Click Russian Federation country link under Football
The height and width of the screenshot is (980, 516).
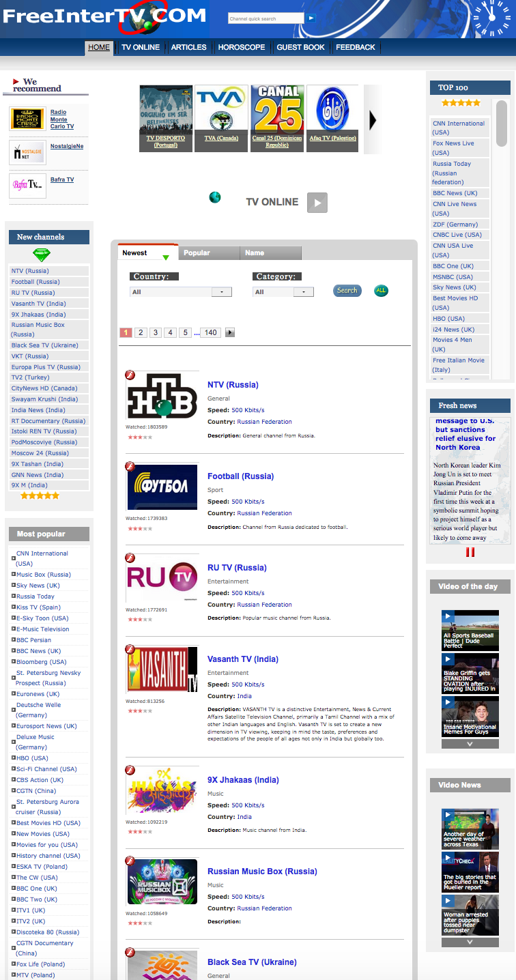click(264, 513)
